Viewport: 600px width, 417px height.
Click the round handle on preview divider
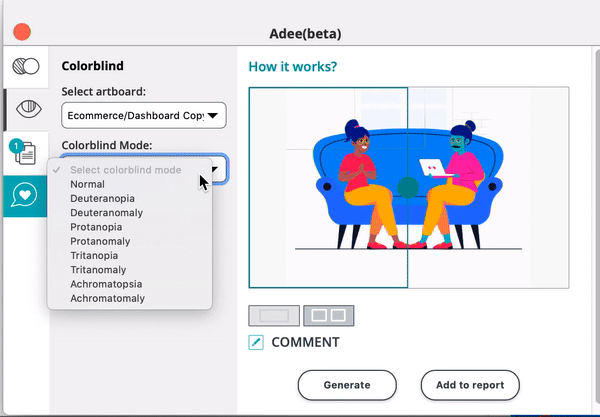tap(408, 187)
